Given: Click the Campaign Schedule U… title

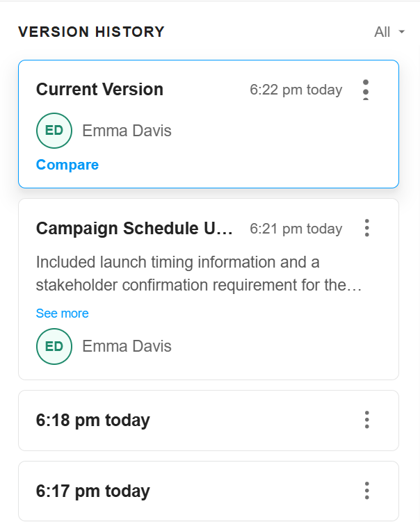Looking at the screenshot, I should click(x=134, y=229).
